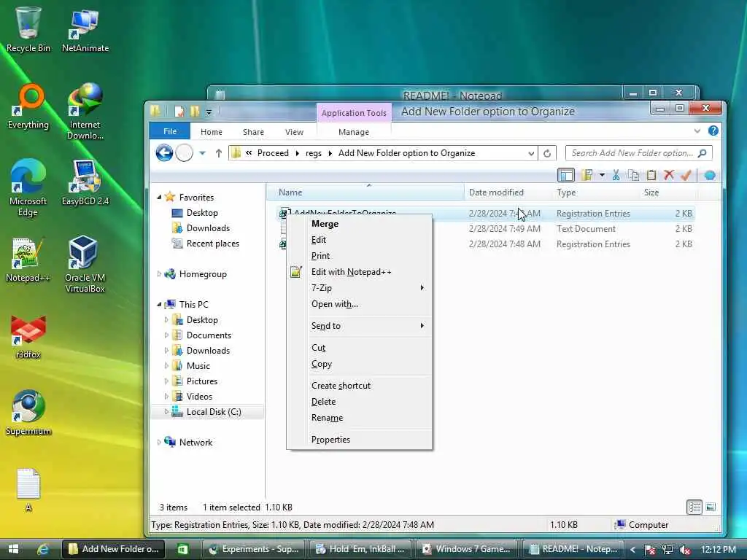Click the folder options toolbar icon
747x560 pixels.
click(587, 175)
